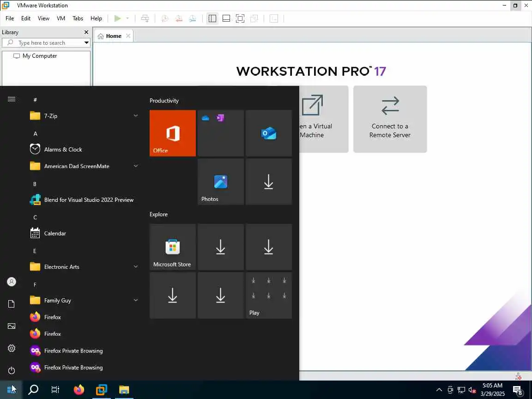
Task: Click the console view toolbar icon
Action: (274, 18)
